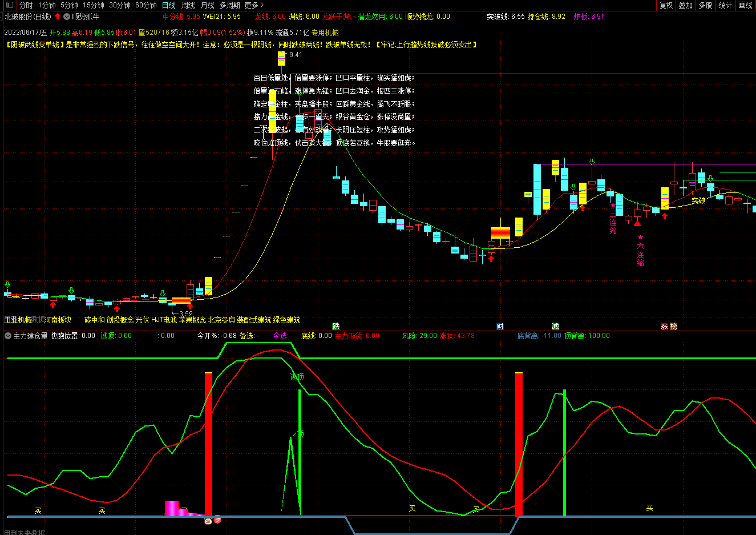The height and width of the screenshot is (535, 756).
Task: Click the 主力吸筹: 0.00 indicator value
Action: (x=357, y=336)
